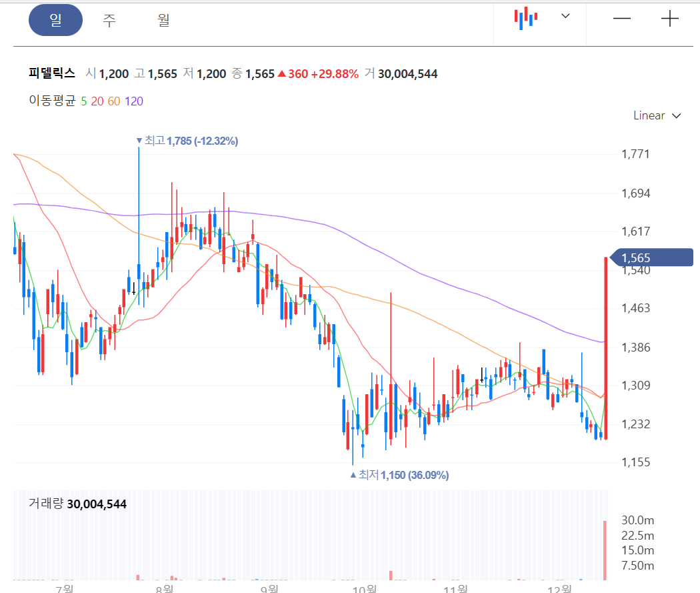This screenshot has width=700, height=593.
Task: Select the 일 (daily) chart tab
Action: tap(55, 20)
